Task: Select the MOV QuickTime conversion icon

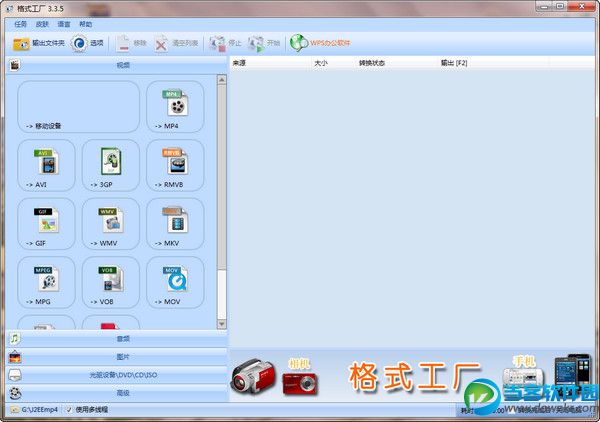Action: click(175, 282)
